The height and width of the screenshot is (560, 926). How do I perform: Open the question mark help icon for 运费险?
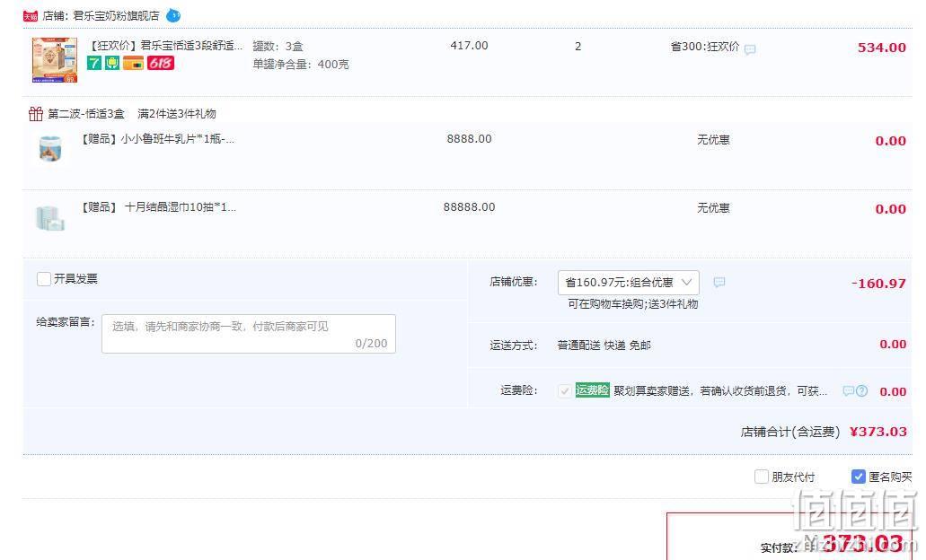pos(861,390)
